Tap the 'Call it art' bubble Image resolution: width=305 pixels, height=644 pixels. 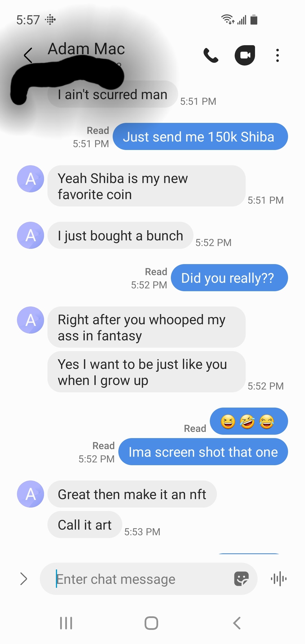click(x=85, y=525)
